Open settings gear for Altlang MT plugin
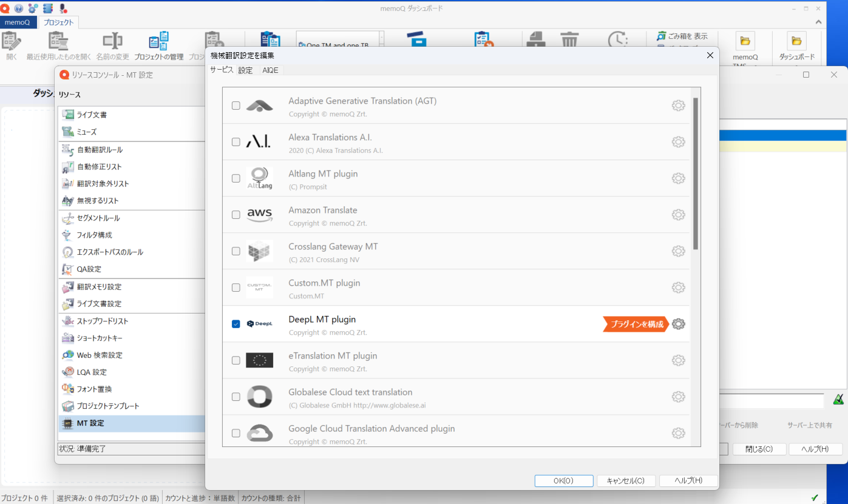Image resolution: width=848 pixels, height=504 pixels. pos(678,178)
